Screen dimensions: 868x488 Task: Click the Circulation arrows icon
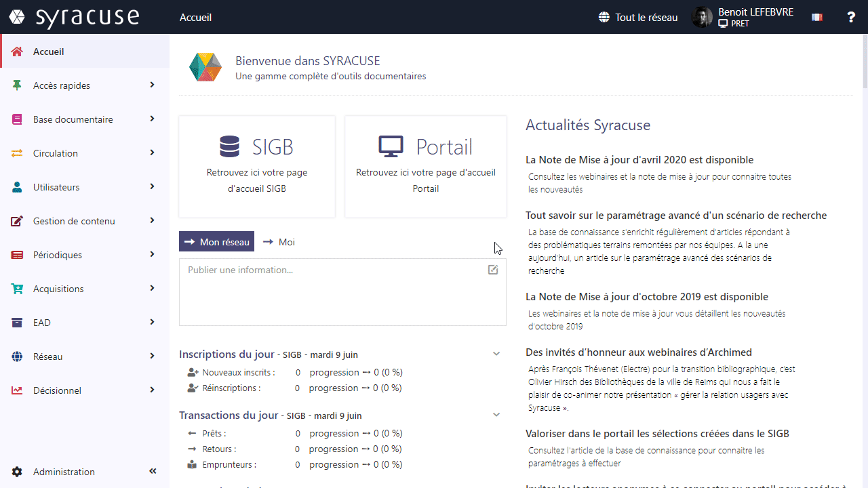[x=18, y=153]
